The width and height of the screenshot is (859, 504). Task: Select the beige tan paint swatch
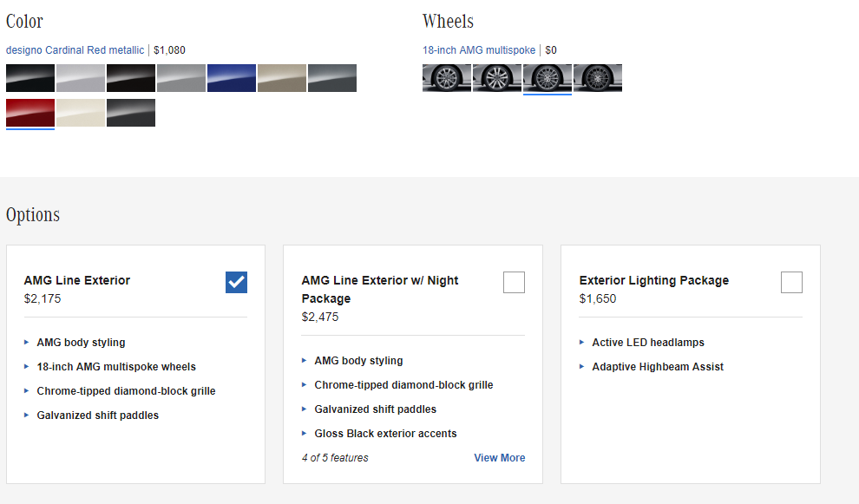coord(282,78)
